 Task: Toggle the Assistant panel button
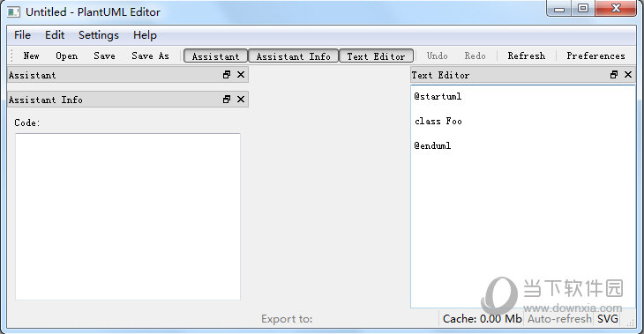pos(215,56)
